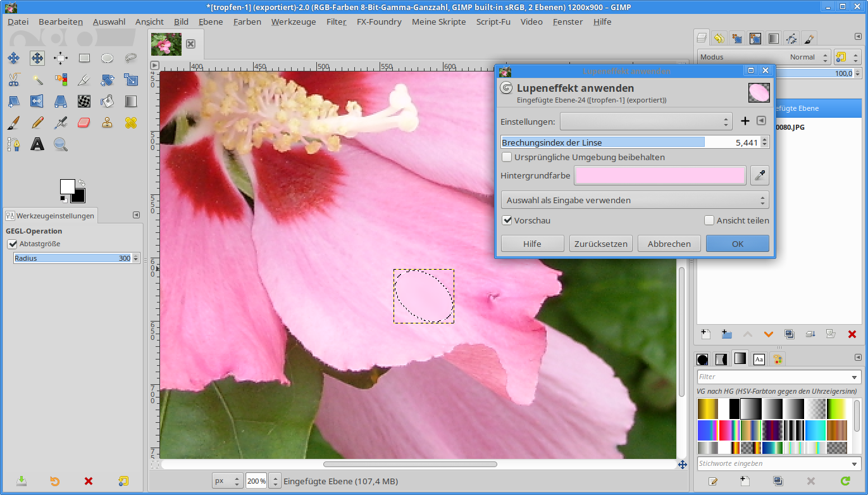Screen dimensions: 868x495
Task: Open the Filter menu
Action: pyautogui.click(x=336, y=22)
